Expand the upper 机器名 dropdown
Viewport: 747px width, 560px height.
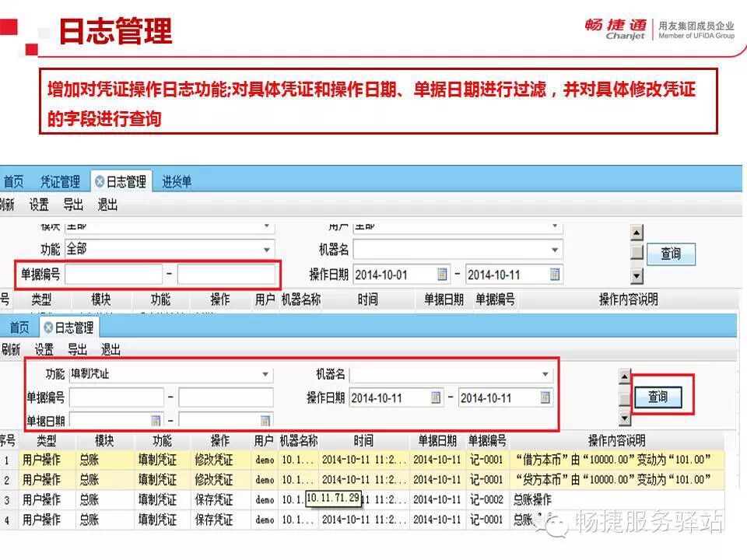pyautogui.click(x=555, y=250)
